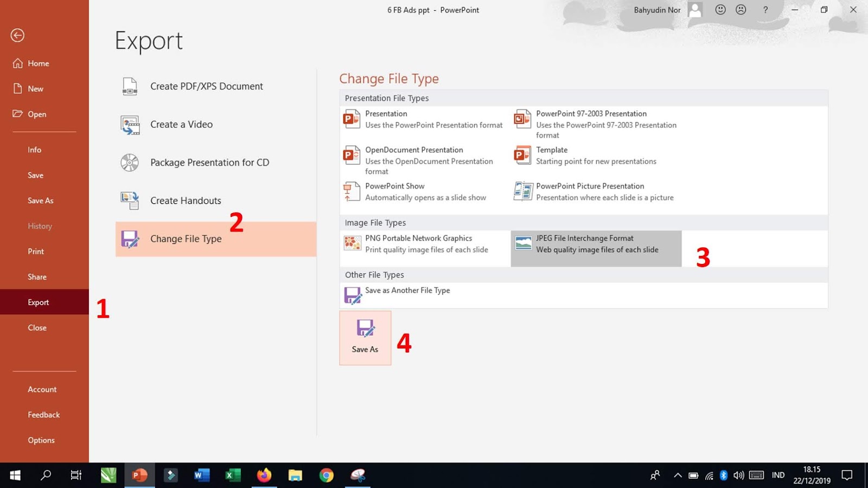The width and height of the screenshot is (868, 488).
Task: Open the Print section
Action: coord(44,252)
